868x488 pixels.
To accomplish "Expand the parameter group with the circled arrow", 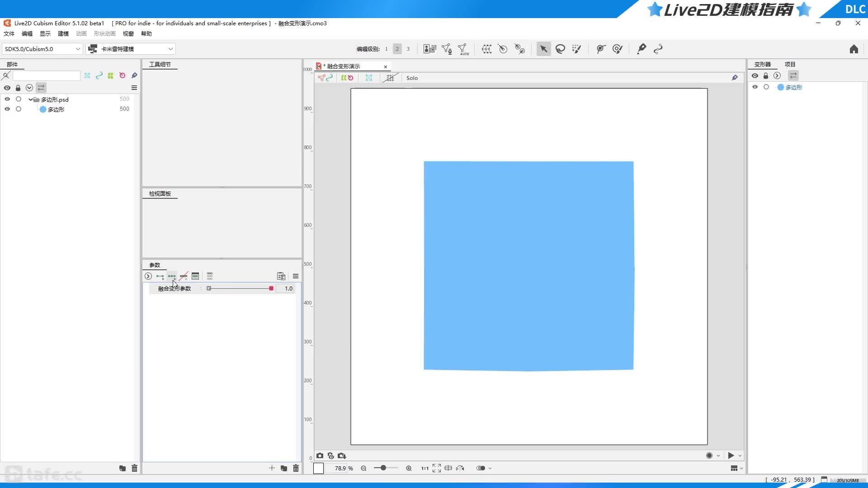I will coord(148,276).
